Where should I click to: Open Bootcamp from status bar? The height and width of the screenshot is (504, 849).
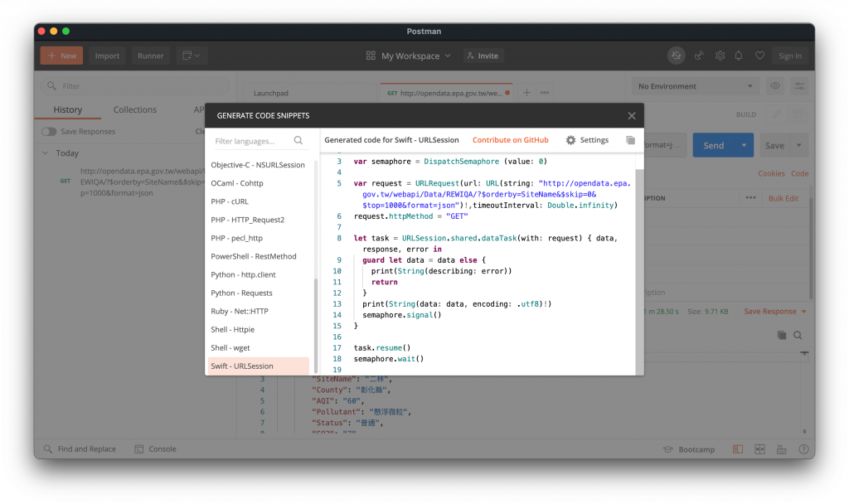click(x=689, y=450)
